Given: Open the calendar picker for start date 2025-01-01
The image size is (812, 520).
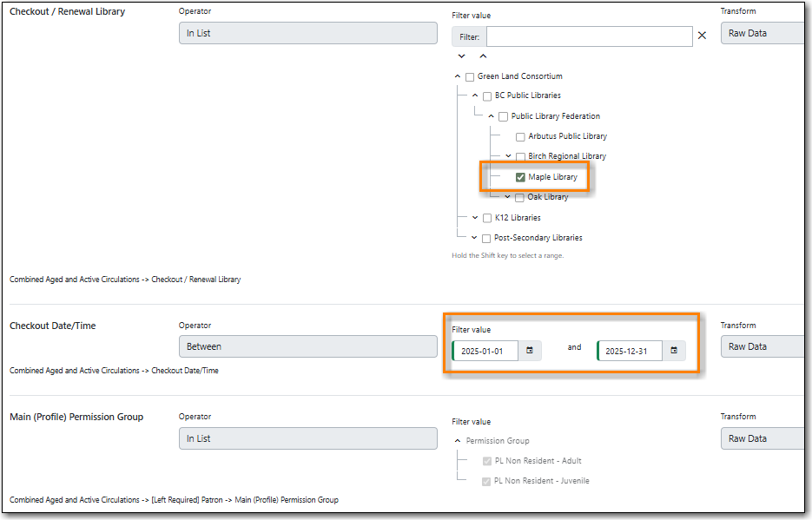Looking at the screenshot, I should coord(530,351).
